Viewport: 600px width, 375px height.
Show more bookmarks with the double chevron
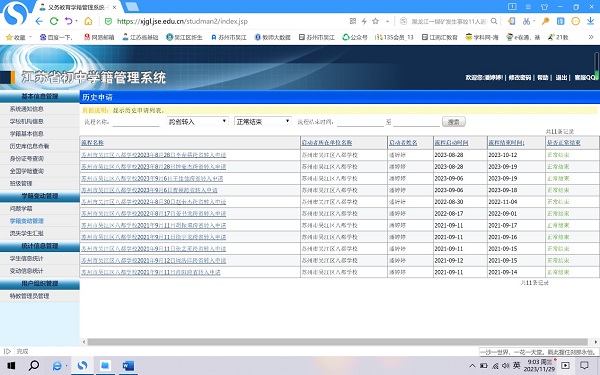point(591,37)
